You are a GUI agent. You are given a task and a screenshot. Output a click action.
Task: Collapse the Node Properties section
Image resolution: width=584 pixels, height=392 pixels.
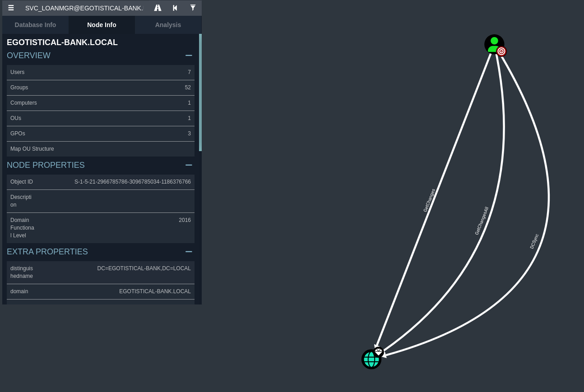pyautogui.click(x=189, y=165)
